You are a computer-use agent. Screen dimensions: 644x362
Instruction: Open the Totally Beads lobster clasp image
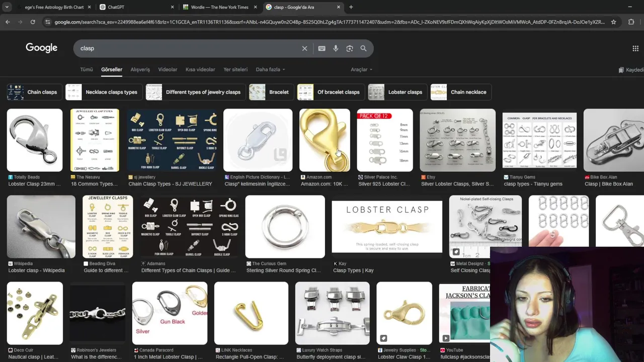35,140
